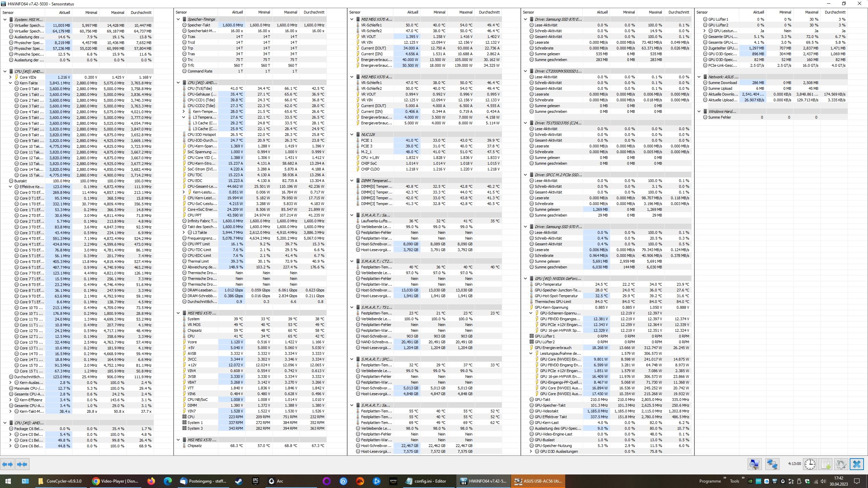This screenshot has height=488, width=868.
Task: Open the remote monitor magnifier icon
Action: click(754, 464)
